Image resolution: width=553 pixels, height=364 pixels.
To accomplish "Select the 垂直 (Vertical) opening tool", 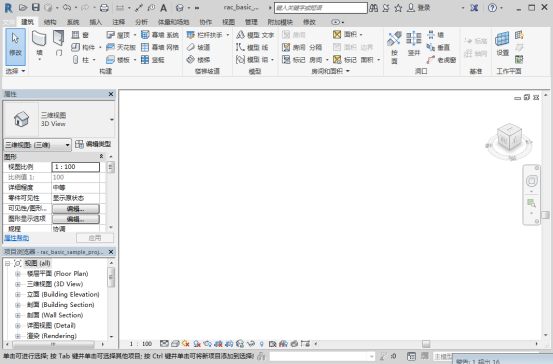I will pyautogui.click(x=438, y=47).
